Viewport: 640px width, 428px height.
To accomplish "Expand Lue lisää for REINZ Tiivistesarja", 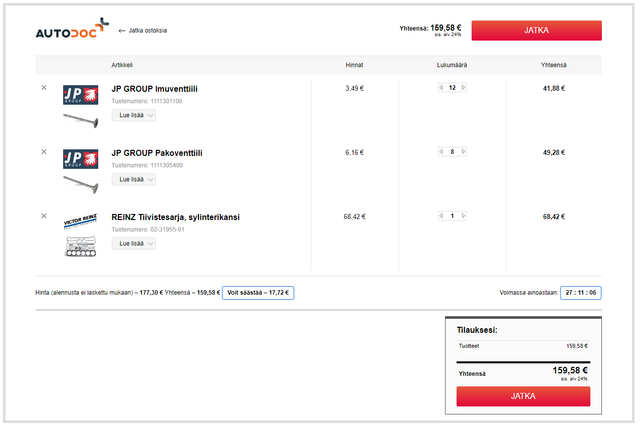I will pyautogui.click(x=134, y=244).
